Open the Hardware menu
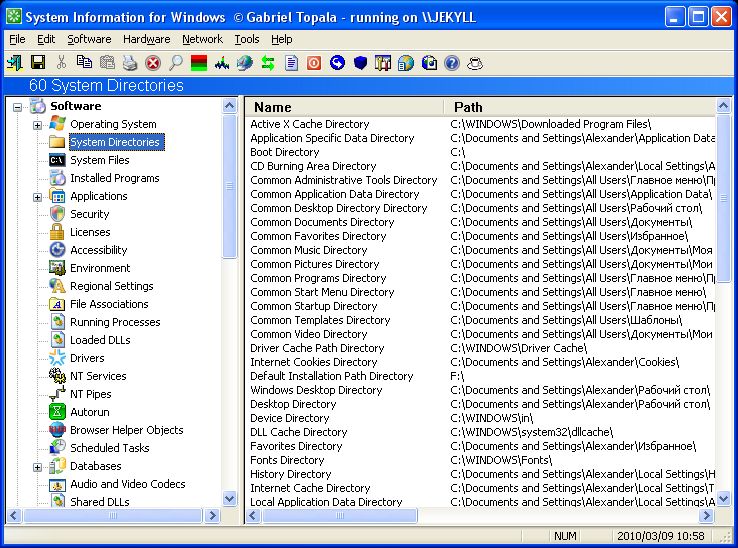This screenshot has height=548, width=738. click(x=146, y=39)
